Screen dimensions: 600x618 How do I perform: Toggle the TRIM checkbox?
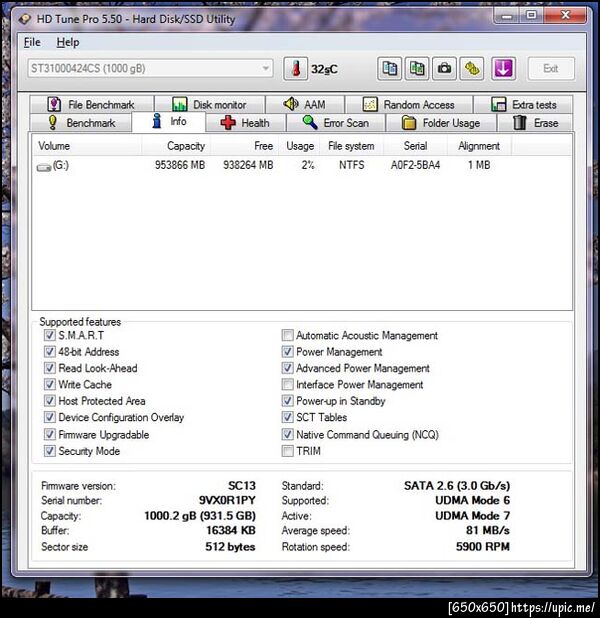(287, 451)
